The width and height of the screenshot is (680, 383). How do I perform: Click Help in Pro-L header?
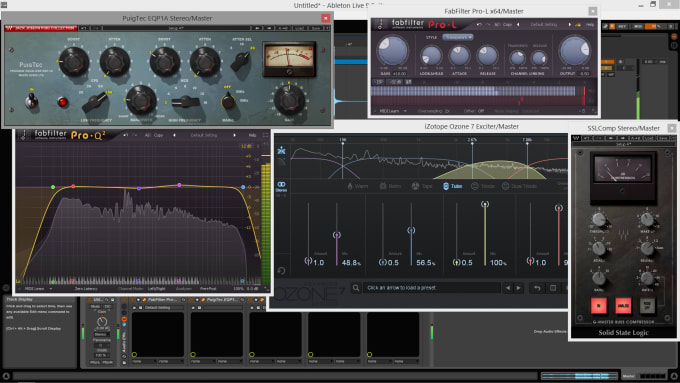[x=590, y=25]
